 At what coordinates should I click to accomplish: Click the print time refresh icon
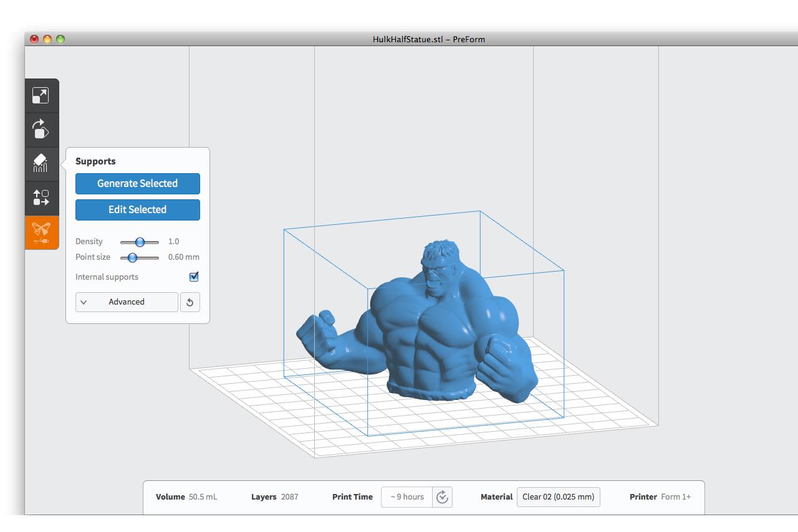point(443,497)
